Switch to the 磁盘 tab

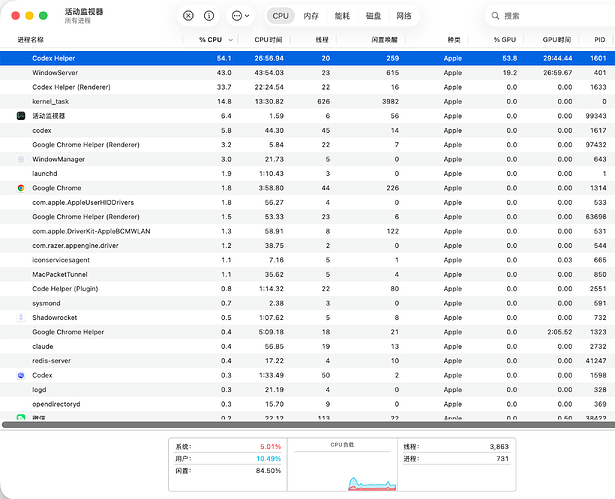(x=373, y=16)
